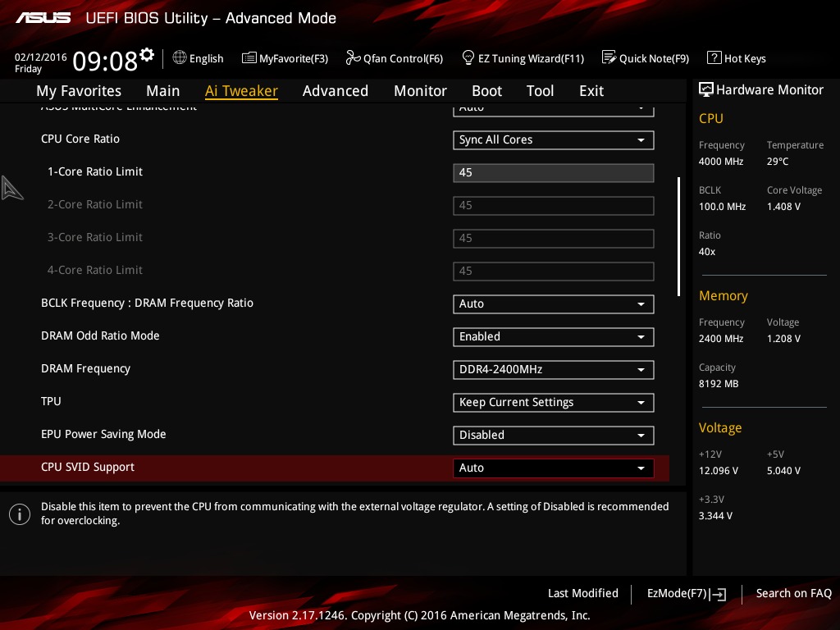
Task: Open BCLK Frequency : DRAM Frequency Ratio dropdown
Action: (x=554, y=304)
